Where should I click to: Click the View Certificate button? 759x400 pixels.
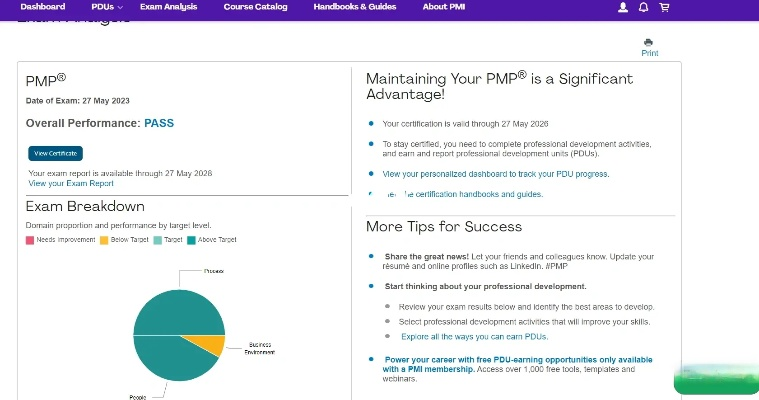(55, 153)
